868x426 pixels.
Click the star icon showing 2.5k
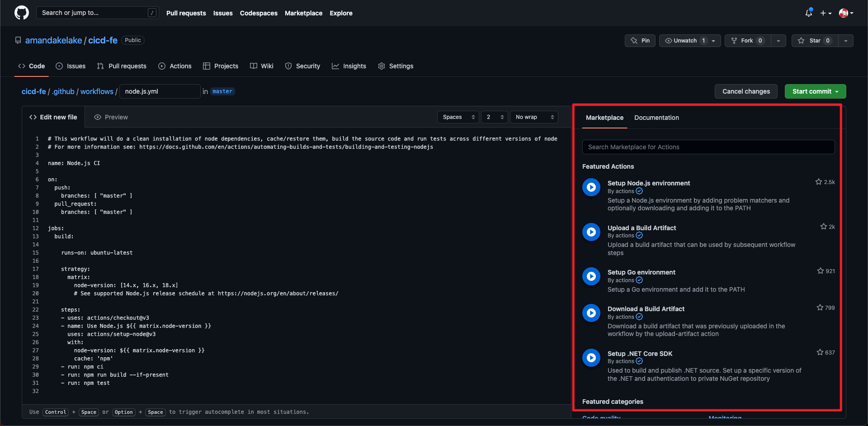pyautogui.click(x=819, y=182)
